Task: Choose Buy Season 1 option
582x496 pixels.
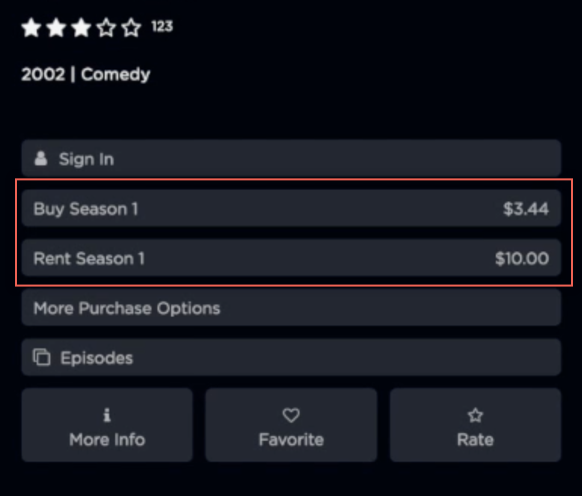Action: tap(291, 208)
